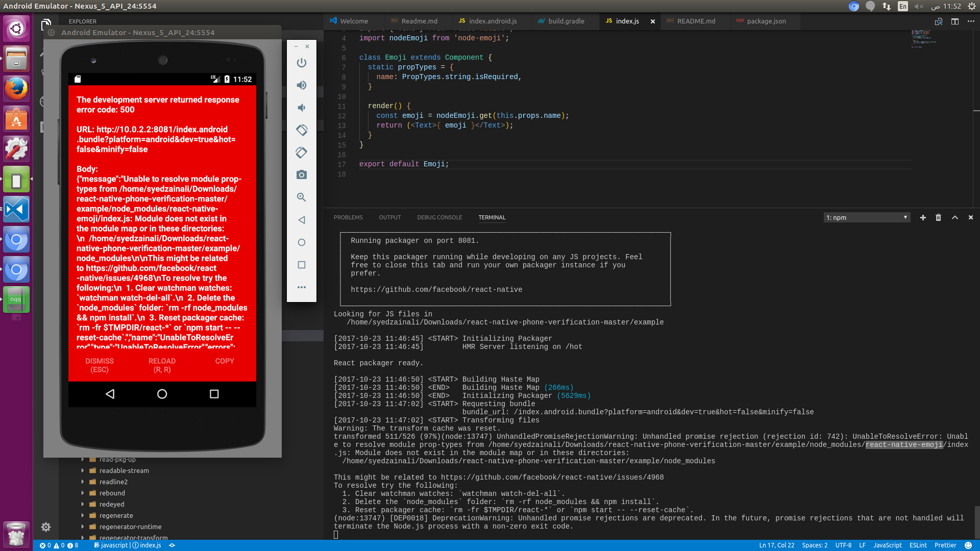Open Ubuntu dash home icon
The width and height of the screenshot is (980, 551).
(x=16, y=29)
